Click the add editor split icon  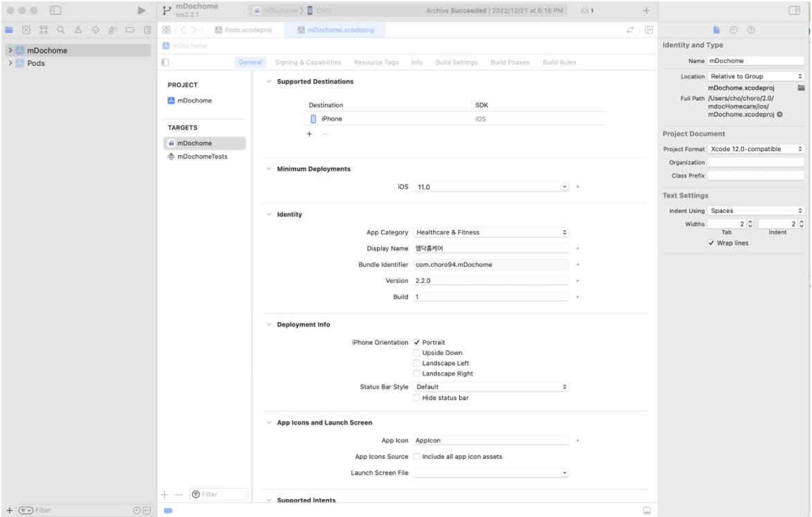coord(649,30)
